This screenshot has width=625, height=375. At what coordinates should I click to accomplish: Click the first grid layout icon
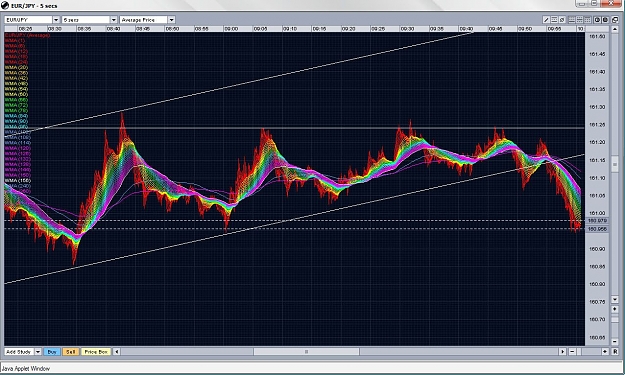pyautogui.click(x=572, y=20)
